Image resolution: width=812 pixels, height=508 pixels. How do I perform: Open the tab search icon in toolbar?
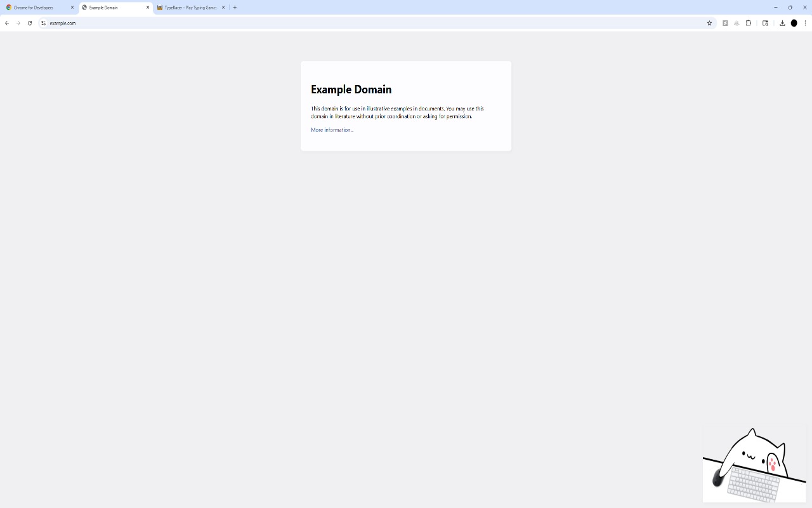point(765,23)
